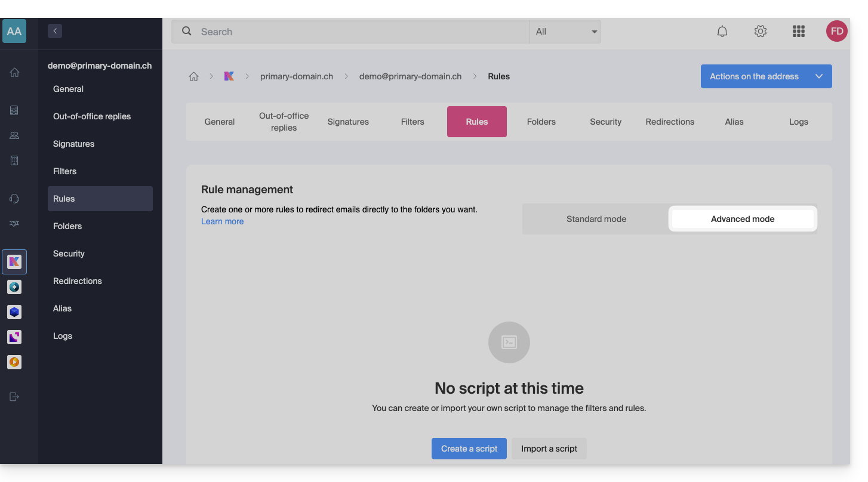Screen dimensions: 868x482
Task: Click the home icon in breadcrumb
Action: pyautogui.click(x=193, y=76)
